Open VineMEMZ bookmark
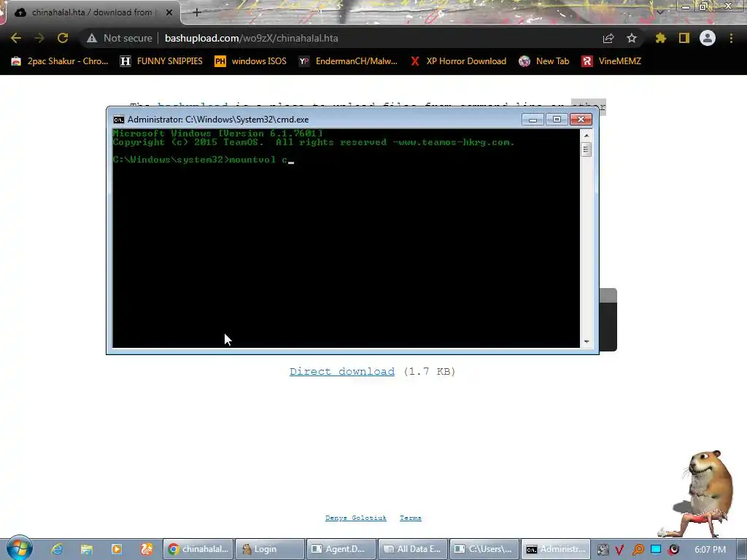 (612, 61)
